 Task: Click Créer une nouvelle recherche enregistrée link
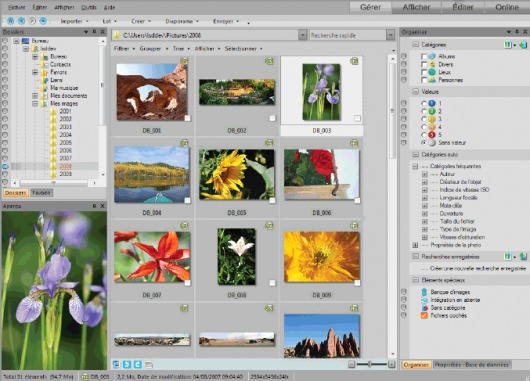point(478,268)
